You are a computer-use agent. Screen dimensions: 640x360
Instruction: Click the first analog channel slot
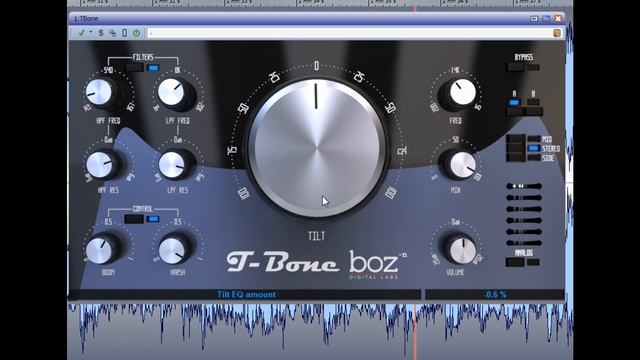point(524,186)
